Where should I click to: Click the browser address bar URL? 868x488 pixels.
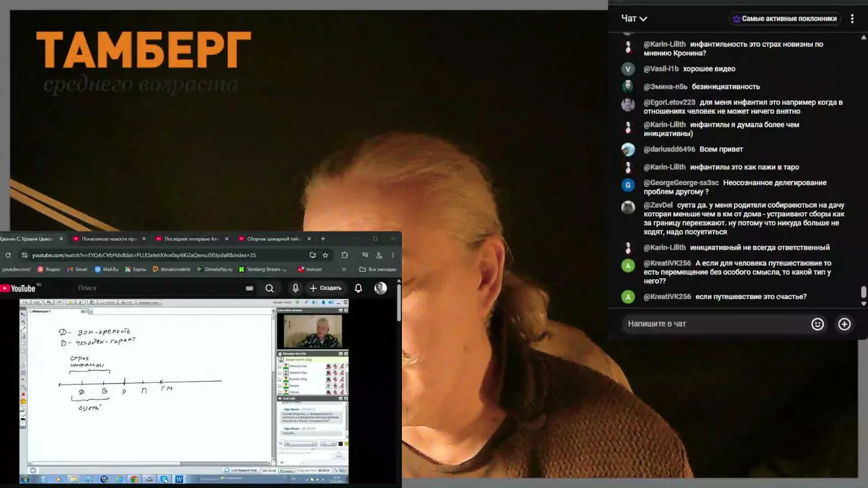[x=144, y=255]
